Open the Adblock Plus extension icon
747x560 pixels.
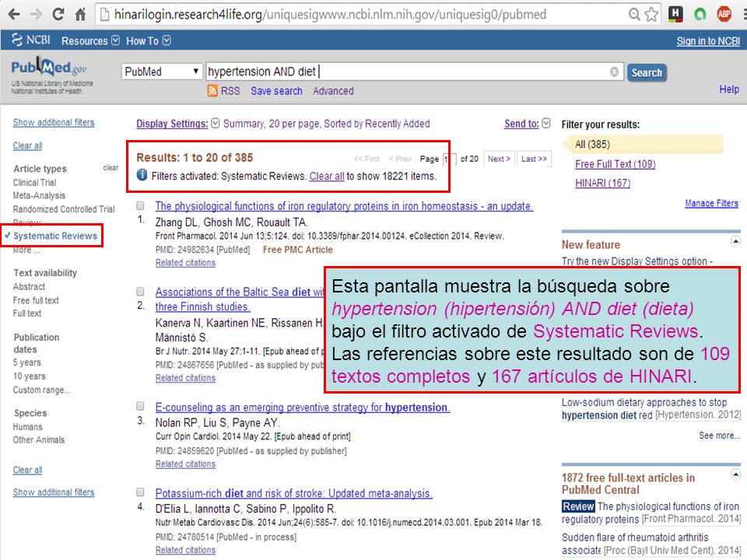click(724, 14)
